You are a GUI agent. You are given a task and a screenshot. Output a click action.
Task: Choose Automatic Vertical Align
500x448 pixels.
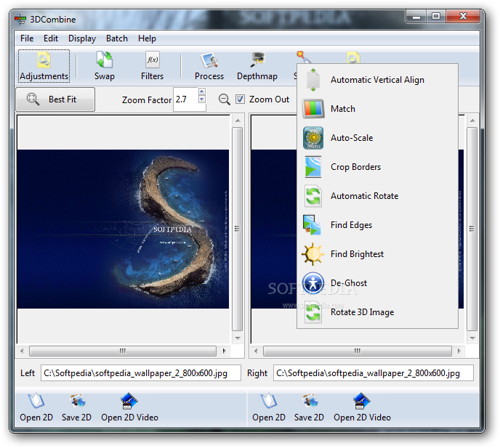(x=378, y=80)
